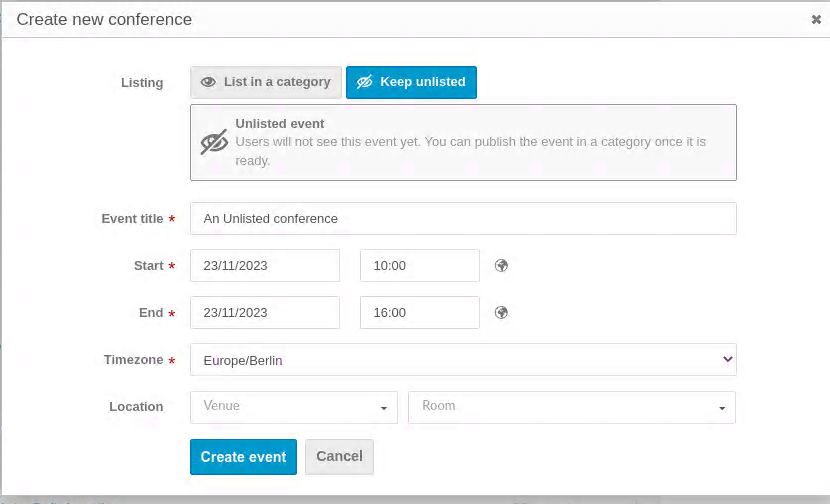Click the globe icon beside the start time
830x504 pixels.
(x=501, y=265)
